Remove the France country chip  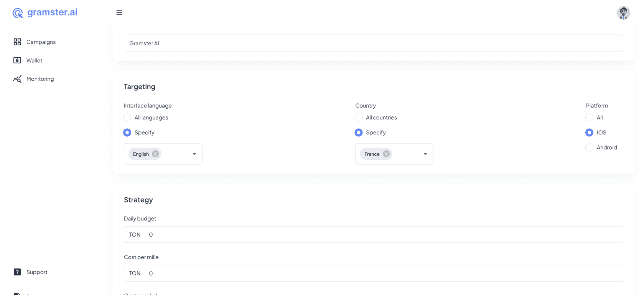[386, 154]
